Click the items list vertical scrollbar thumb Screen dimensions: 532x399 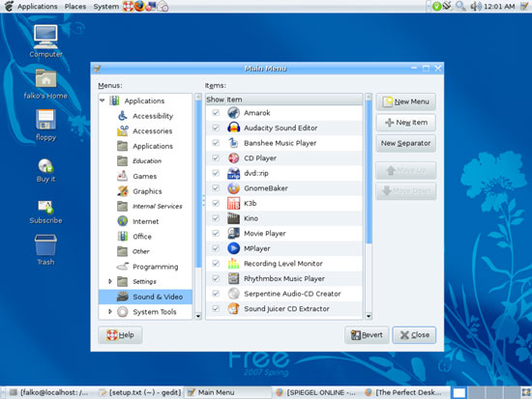tap(369, 172)
